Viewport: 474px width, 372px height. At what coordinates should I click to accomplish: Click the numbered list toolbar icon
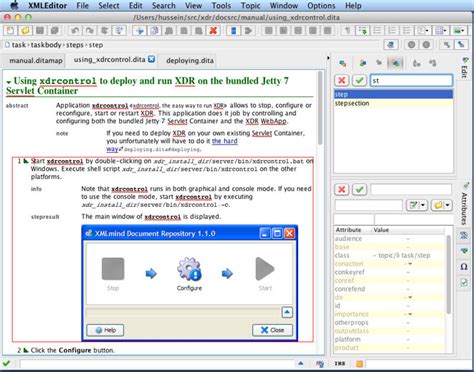tap(392, 31)
